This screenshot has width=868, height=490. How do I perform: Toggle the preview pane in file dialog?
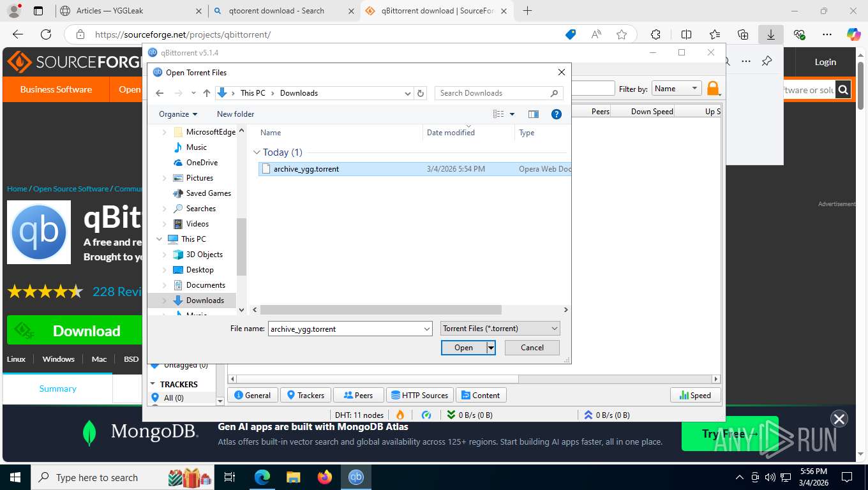click(x=534, y=114)
